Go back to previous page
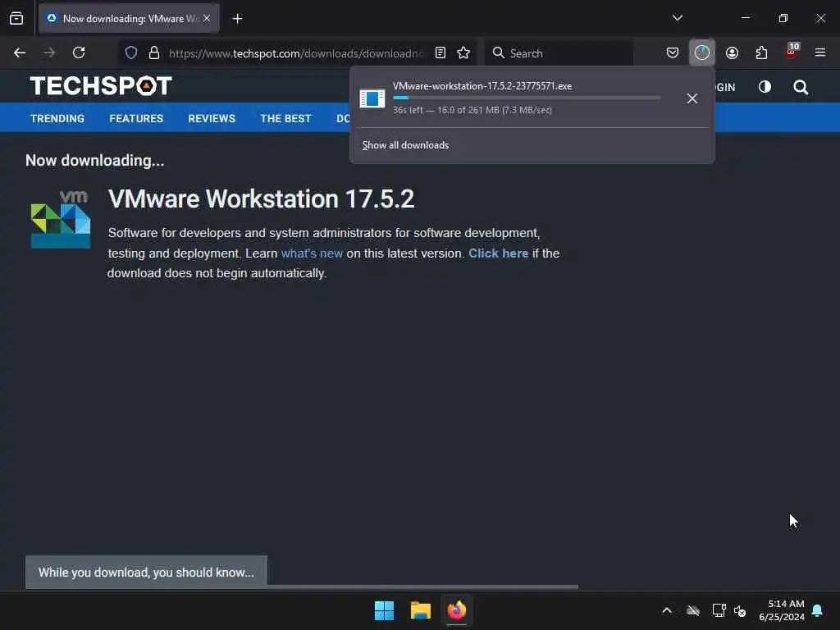The width and height of the screenshot is (840, 630). click(20, 52)
